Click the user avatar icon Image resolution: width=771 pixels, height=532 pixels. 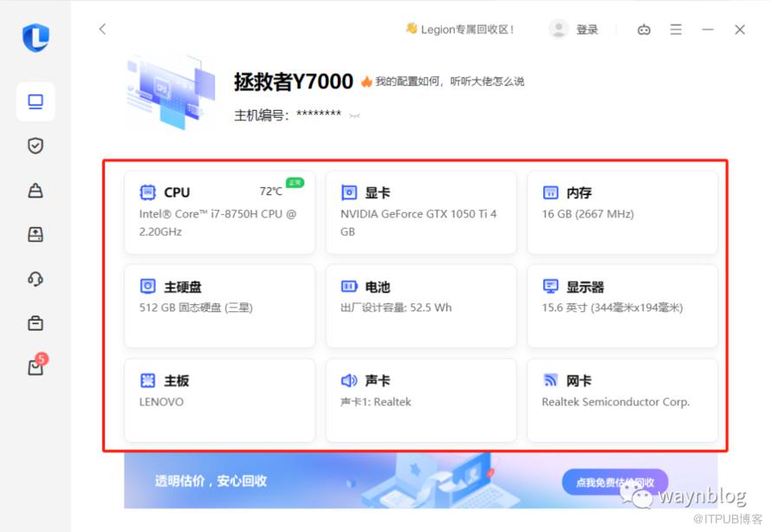pyautogui.click(x=559, y=29)
